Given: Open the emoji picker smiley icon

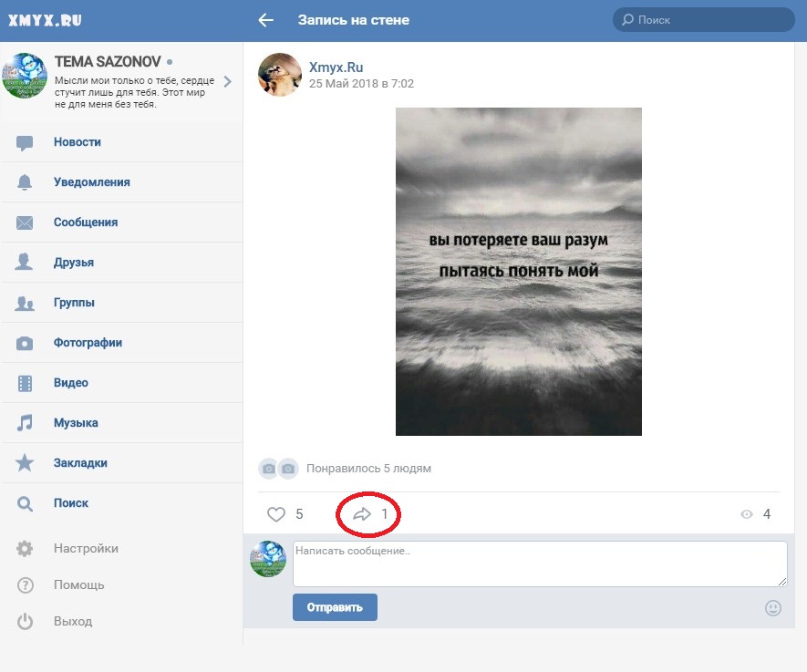Looking at the screenshot, I should 773,608.
